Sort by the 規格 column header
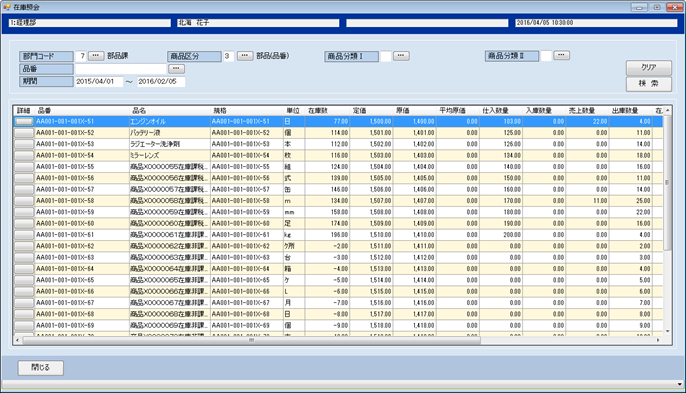Image resolution: width=686 pixels, height=393 pixels. 247,111
